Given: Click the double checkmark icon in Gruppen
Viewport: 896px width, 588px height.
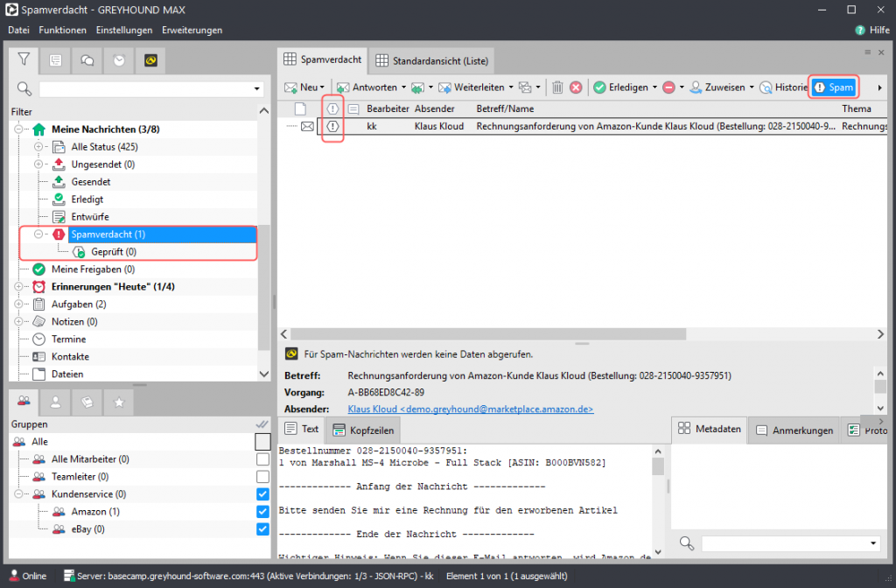Looking at the screenshot, I should pos(262,424).
